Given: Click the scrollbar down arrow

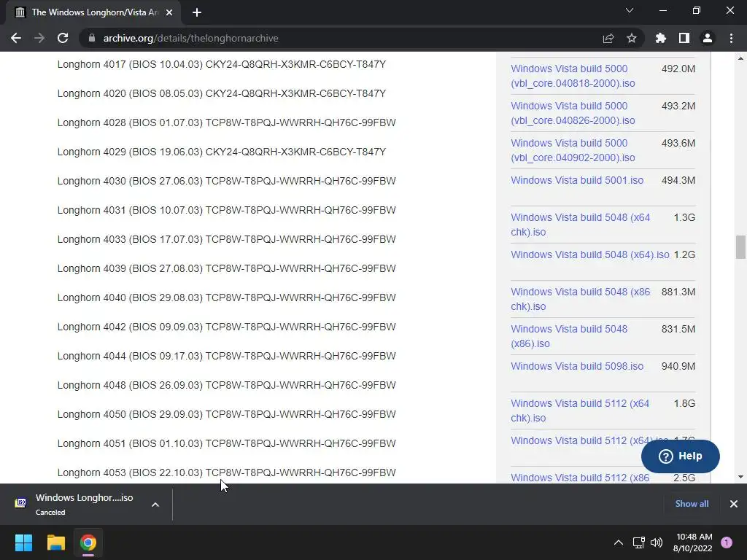Looking at the screenshot, I should [740, 477].
